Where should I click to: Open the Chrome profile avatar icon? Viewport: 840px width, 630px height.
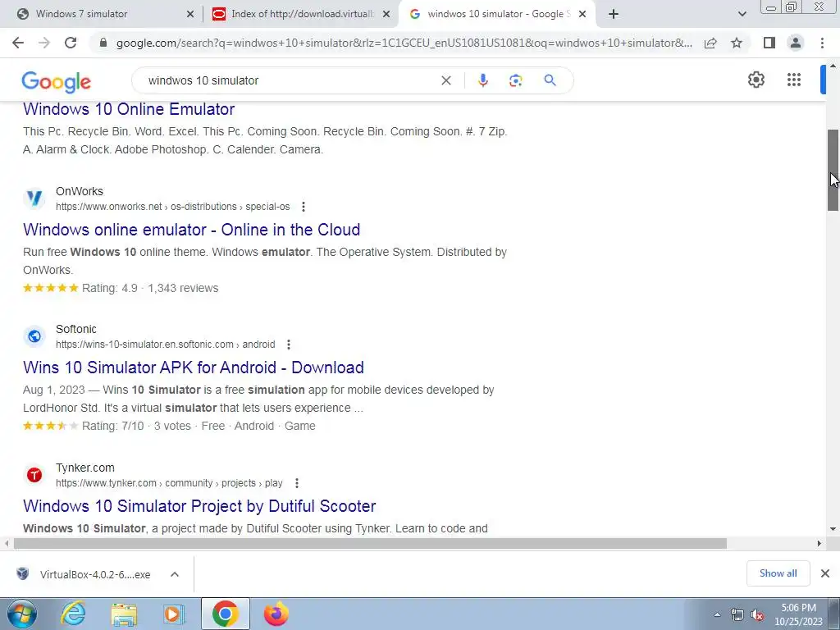pyautogui.click(x=796, y=43)
